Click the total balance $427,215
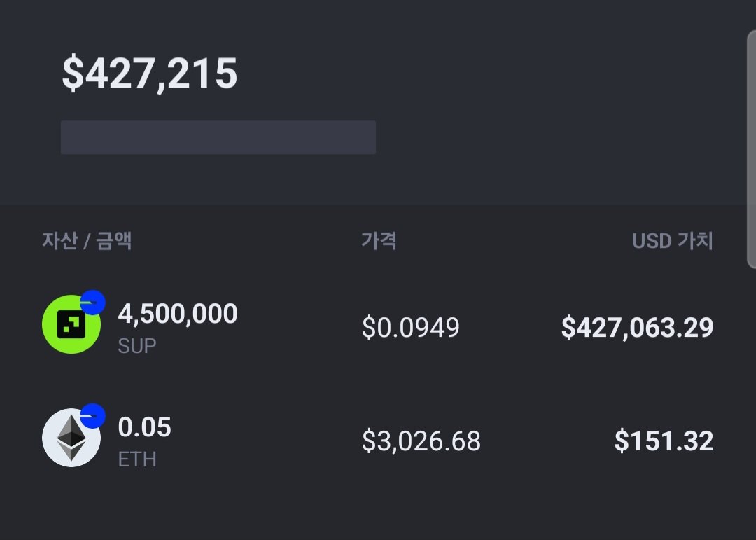 (150, 74)
